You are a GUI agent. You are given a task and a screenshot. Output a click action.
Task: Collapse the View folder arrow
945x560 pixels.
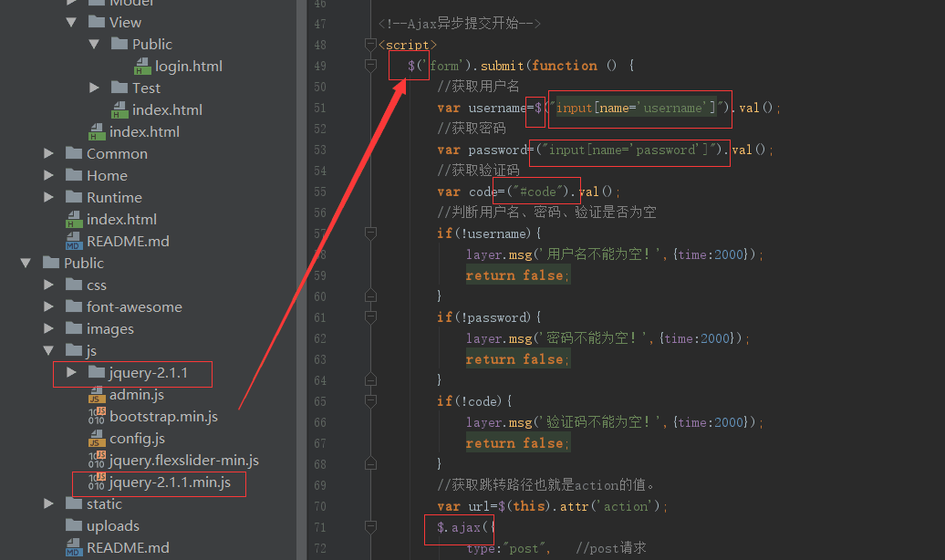point(71,22)
